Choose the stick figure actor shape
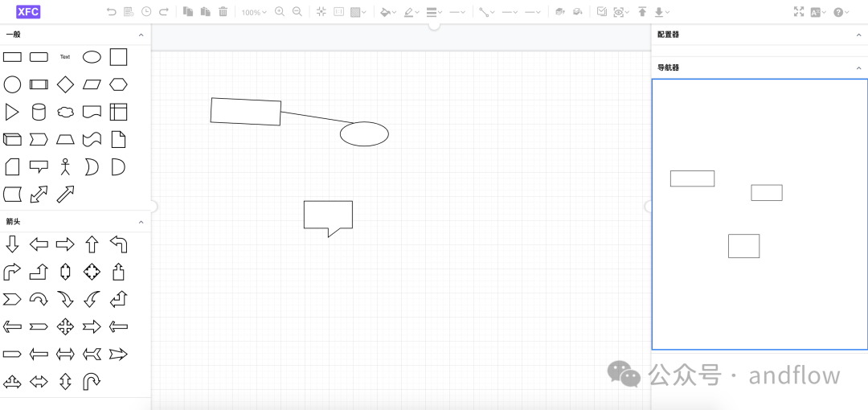 [65, 166]
